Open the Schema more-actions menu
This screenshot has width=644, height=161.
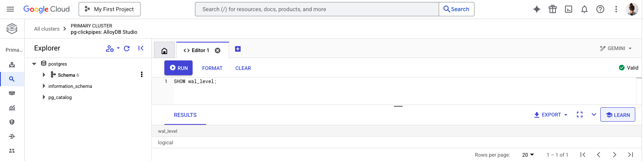coord(142,75)
